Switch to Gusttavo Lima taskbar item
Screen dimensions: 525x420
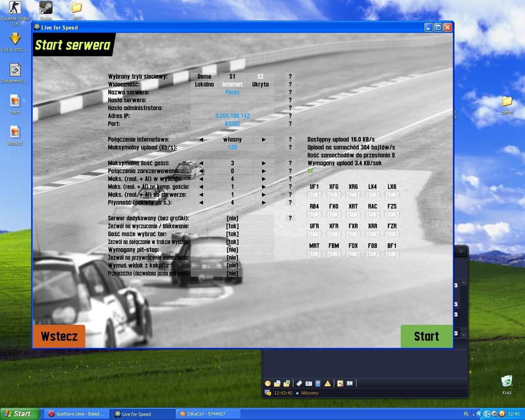[x=77, y=414]
